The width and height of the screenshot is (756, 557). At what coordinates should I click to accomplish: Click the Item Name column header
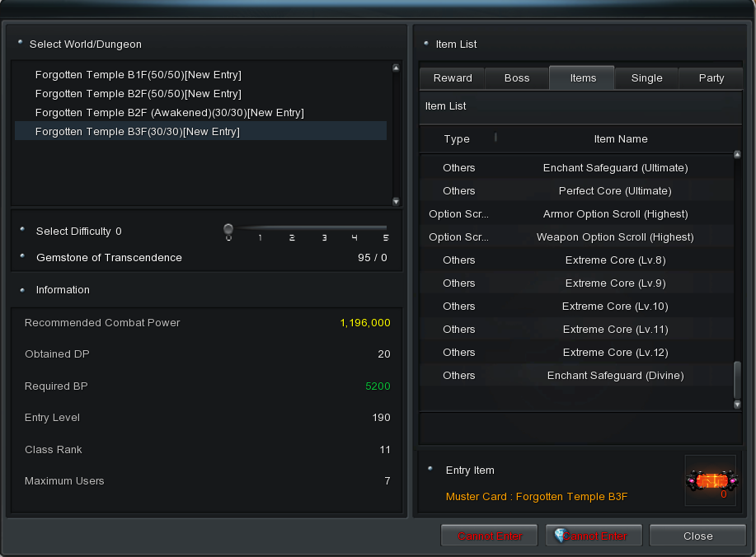click(620, 139)
